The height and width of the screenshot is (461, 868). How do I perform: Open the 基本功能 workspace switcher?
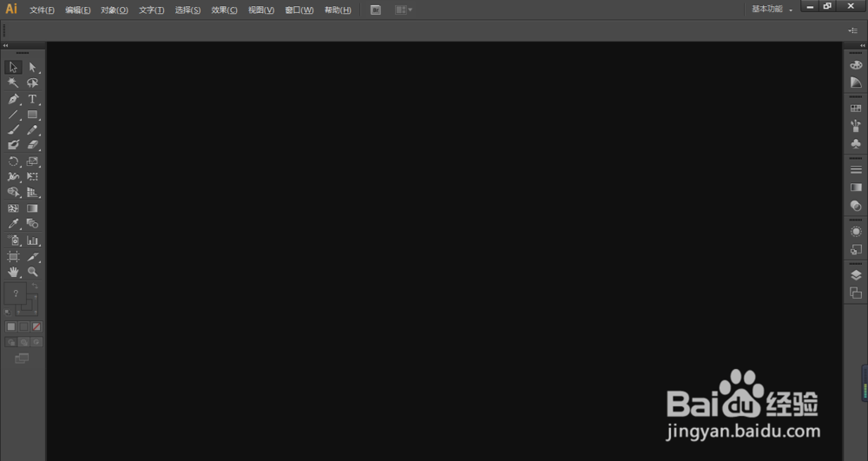[x=772, y=10]
